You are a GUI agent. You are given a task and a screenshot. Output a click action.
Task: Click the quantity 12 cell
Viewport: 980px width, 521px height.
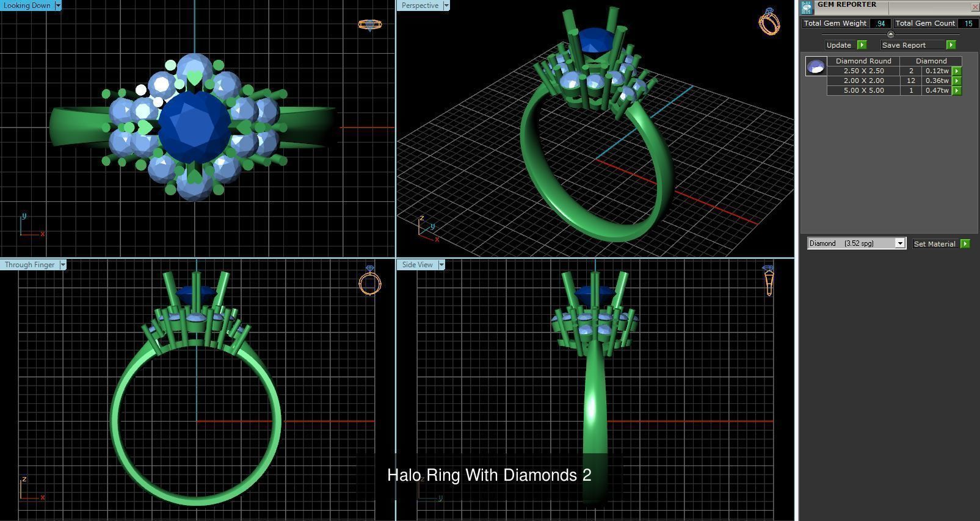click(x=911, y=81)
